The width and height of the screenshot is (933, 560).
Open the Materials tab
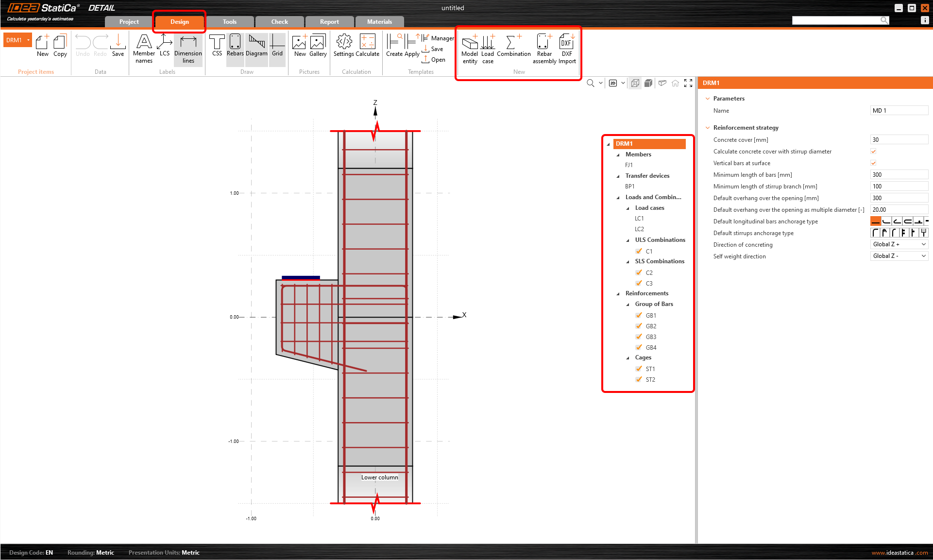(x=379, y=22)
